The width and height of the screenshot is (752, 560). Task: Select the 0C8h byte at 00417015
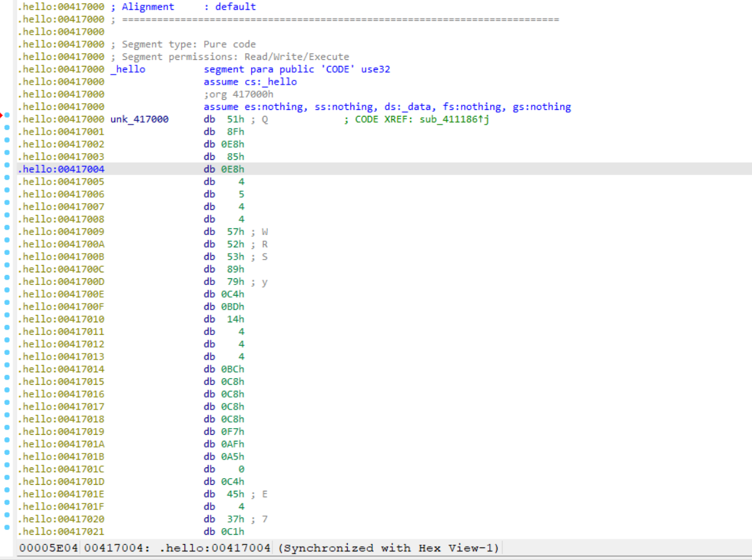tap(232, 382)
